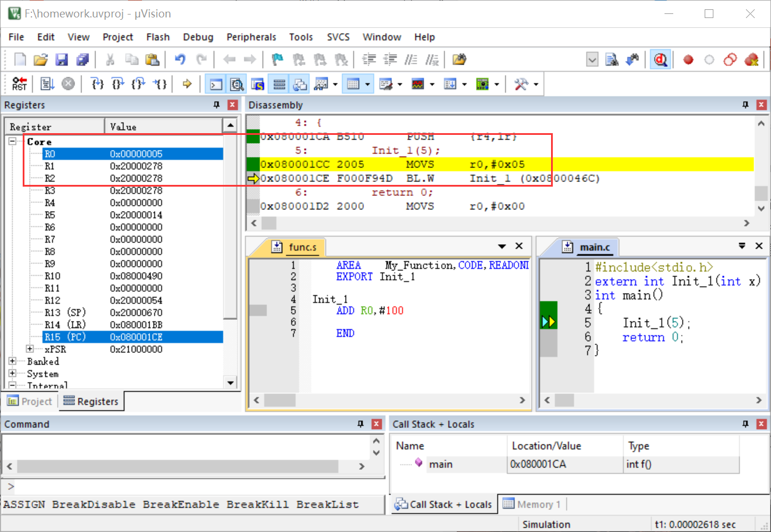Image resolution: width=771 pixels, height=532 pixels.
Task: Open the Flash menu
Action: (158, 37)
